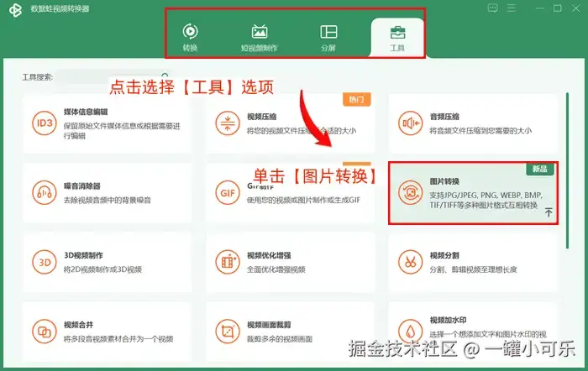Image resolution: width=588 pixels, height=371 pixels.
Task: Click the 音频压缩 speaker icon
Action: click(410, 123)
